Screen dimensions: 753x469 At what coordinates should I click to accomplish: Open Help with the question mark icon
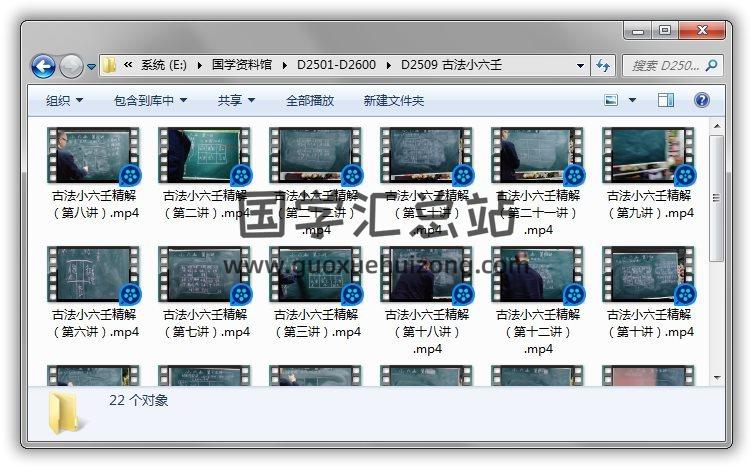point(702,100)
